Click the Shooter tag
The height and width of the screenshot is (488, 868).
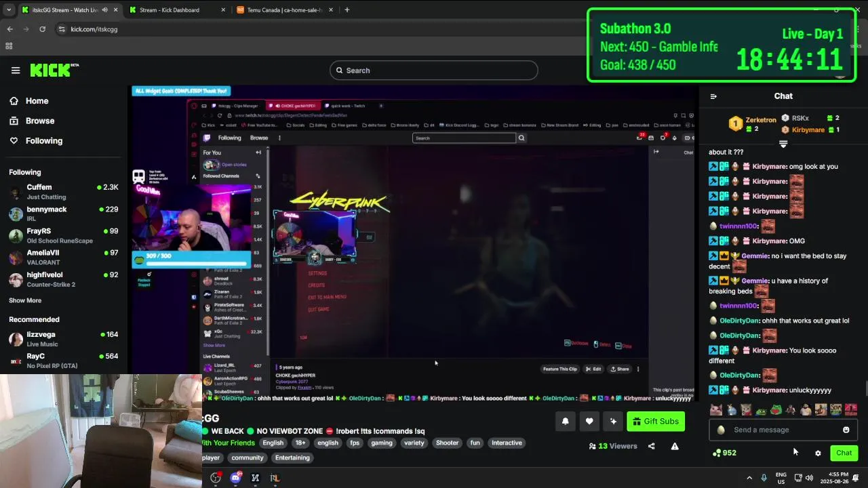447,443
